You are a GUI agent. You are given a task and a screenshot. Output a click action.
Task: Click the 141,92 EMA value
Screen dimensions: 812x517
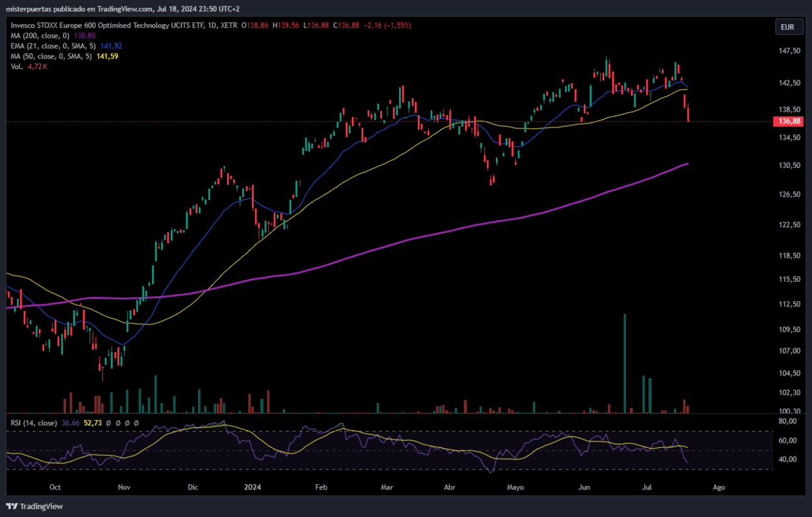[x=111, y=46]
